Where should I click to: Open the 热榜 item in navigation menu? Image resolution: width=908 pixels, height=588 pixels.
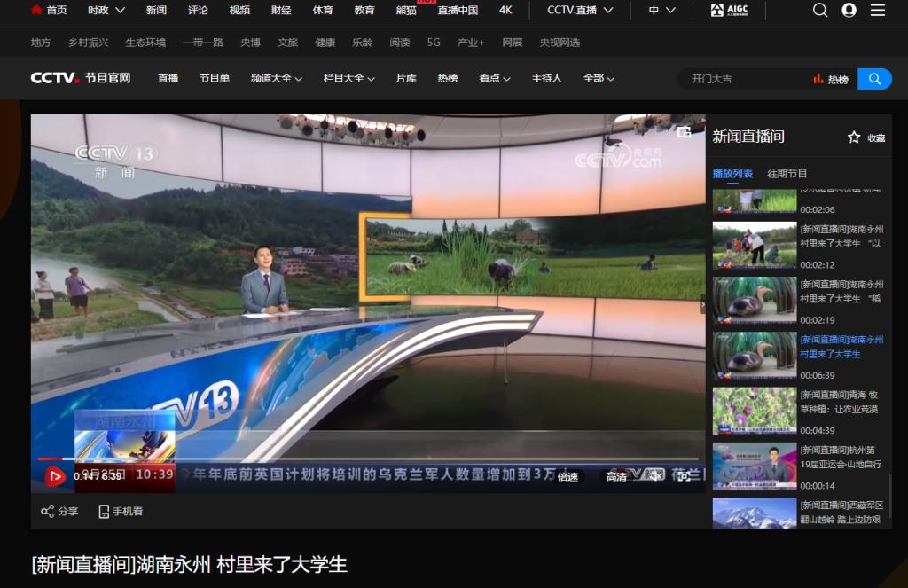point(448,78)
